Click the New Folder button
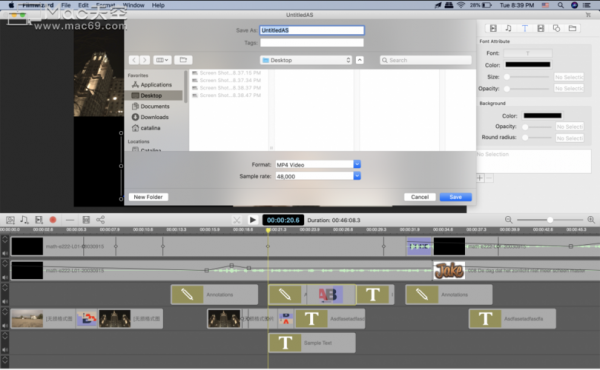Screen dimensions: 600x370 (x=148, y=197)
